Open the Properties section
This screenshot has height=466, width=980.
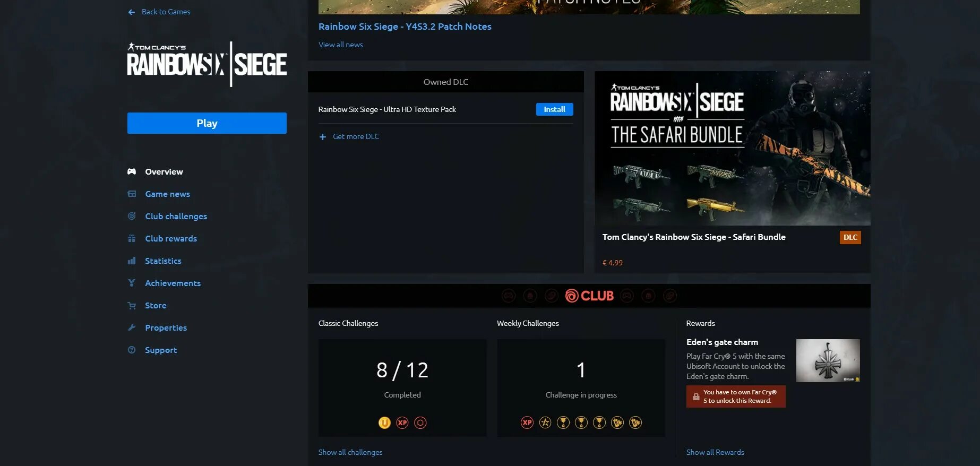click(166, 327)
